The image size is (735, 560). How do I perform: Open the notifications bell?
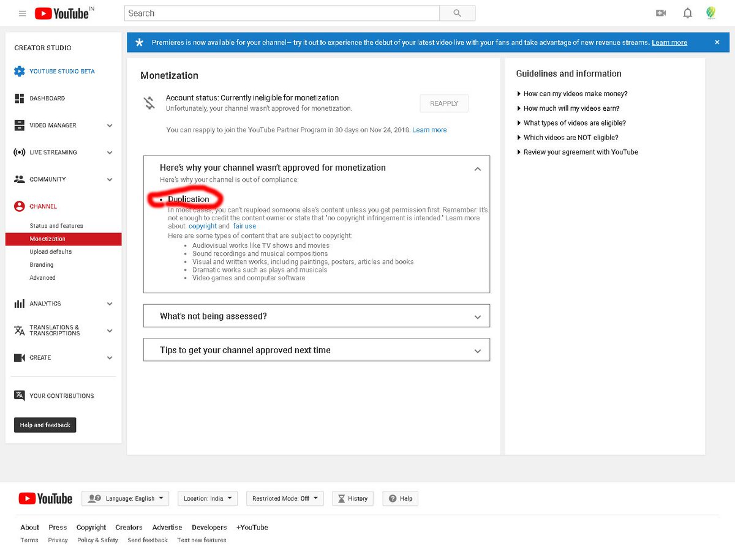(x=688, y=13)
